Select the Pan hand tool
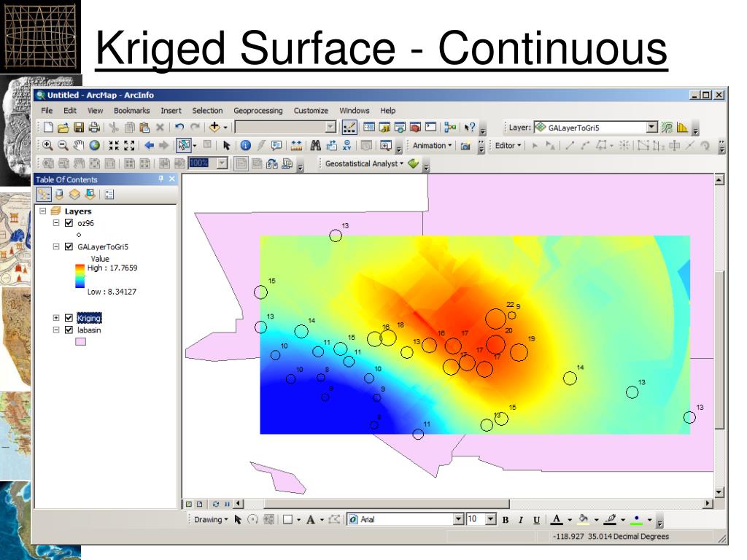The width and height of the screenshot is (747, 560). [79, 145]
